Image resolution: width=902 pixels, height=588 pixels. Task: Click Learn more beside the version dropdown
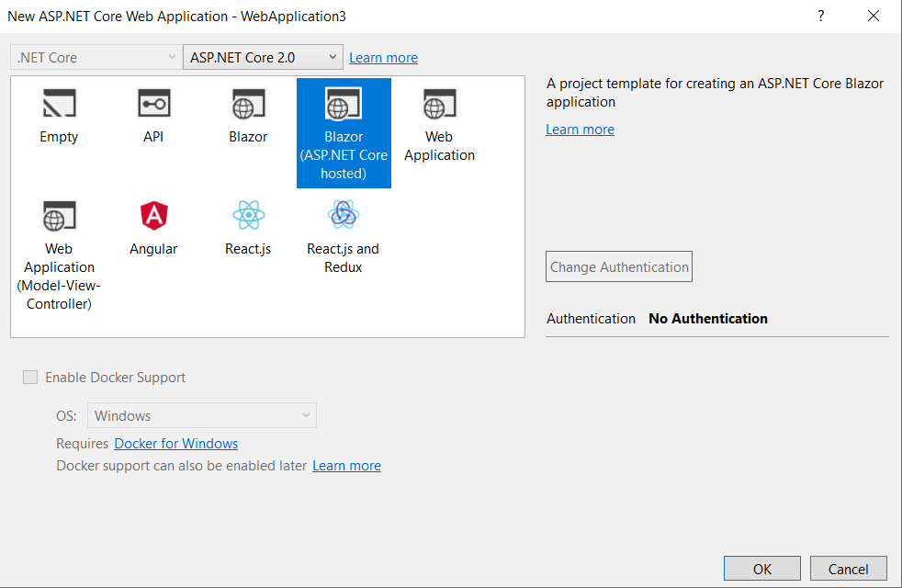(383, 57)
